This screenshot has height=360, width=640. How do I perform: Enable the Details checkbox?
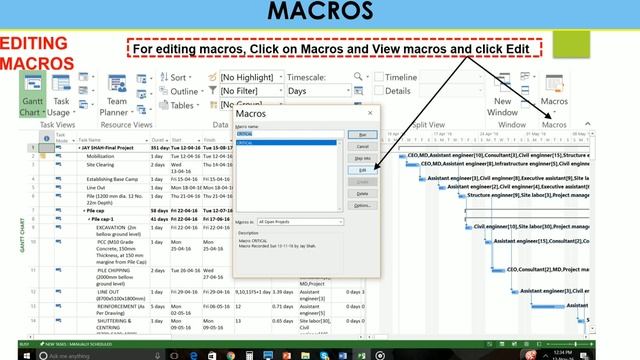tap(379, 91)
